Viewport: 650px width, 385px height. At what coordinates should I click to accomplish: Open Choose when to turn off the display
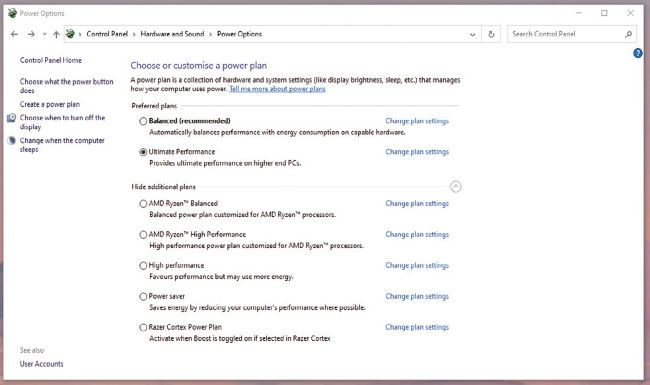(x=62, y=122)
